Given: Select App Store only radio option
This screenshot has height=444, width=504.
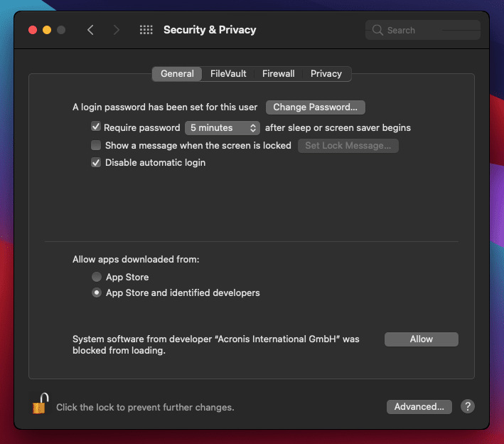Looking at the screenshot, I should 97,277.
